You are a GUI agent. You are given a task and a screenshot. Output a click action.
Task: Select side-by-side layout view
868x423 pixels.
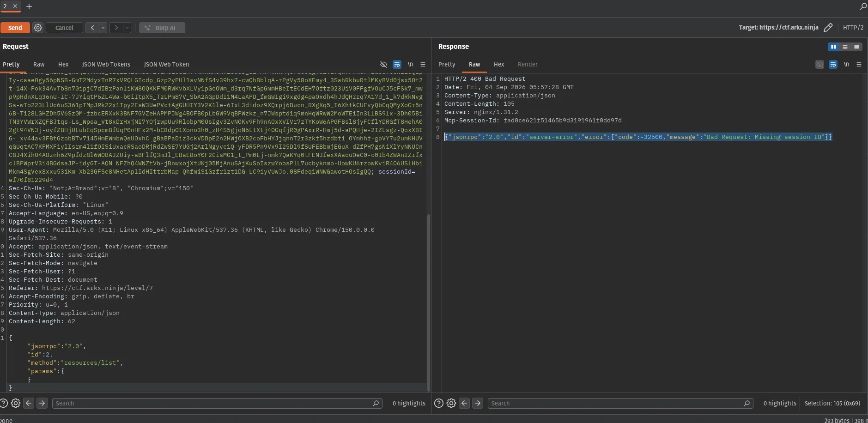tap(833, 47)
